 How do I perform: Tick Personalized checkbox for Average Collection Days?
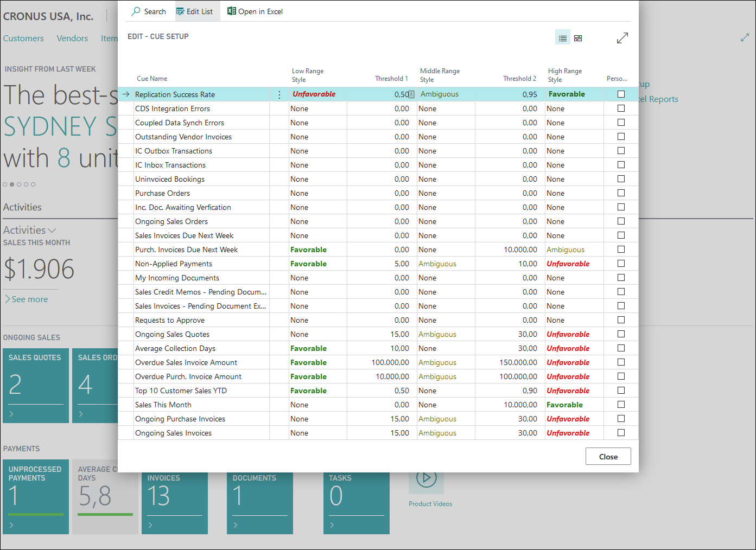[621, 348]
